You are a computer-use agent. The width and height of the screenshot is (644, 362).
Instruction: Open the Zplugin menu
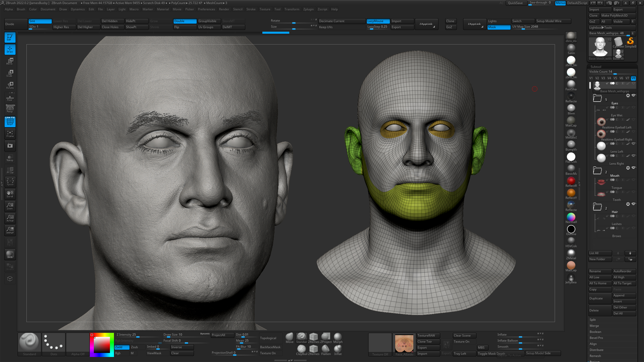(x=308, y=9)
